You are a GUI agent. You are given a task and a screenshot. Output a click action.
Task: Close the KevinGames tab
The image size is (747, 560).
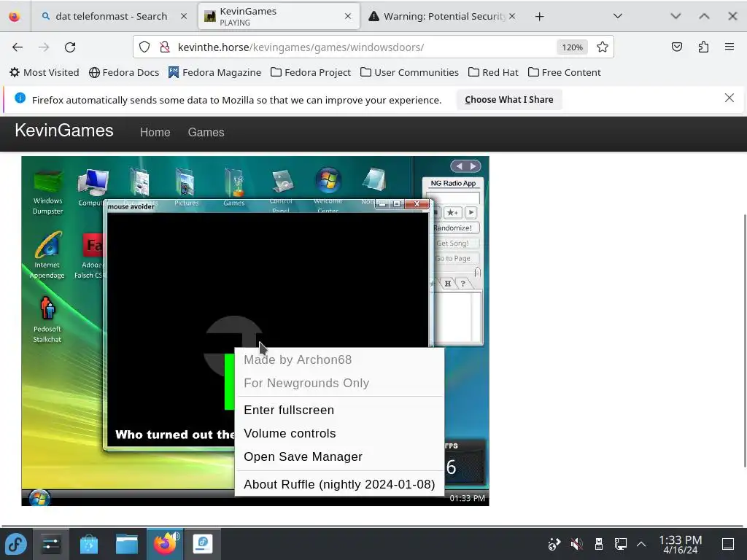(x=348, y=16)
